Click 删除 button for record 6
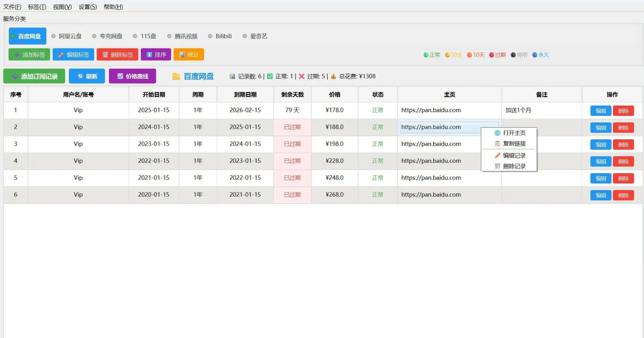Screen dimensions: 644x338 coord(623,195)
